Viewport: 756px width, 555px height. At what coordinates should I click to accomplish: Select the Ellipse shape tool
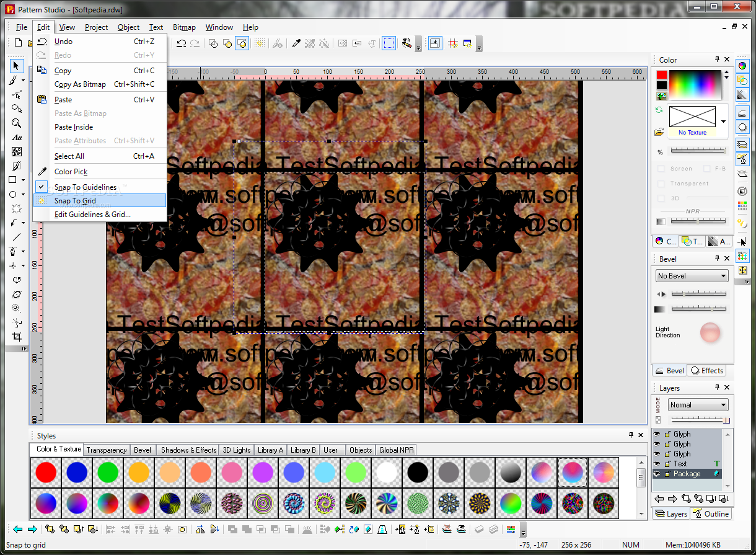point(14,195)
